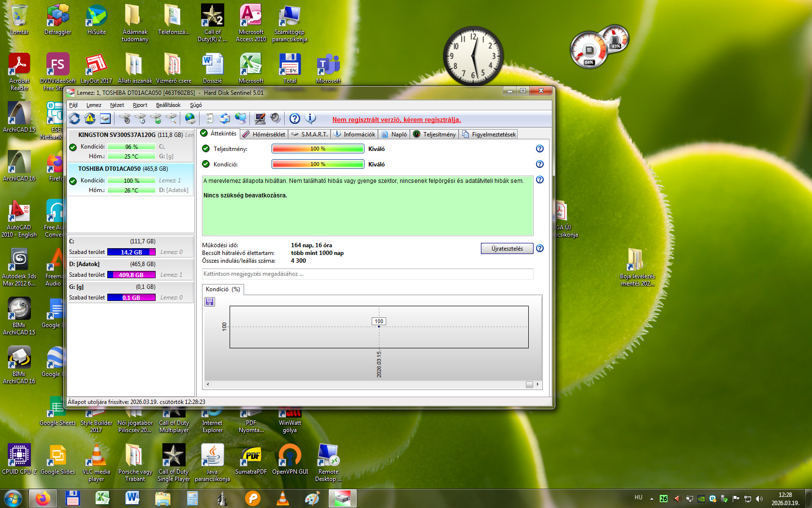Viewport: 812px width, 508px height.
Task: Click the help icon beside Kondíció bar
Action: coord(540,164)
